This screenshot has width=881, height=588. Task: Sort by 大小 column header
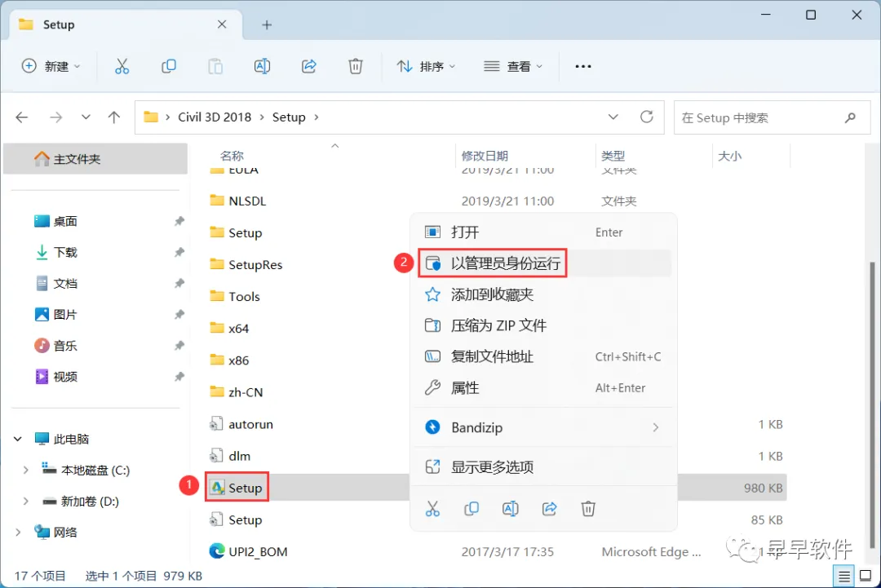click(x=729, y=156)
